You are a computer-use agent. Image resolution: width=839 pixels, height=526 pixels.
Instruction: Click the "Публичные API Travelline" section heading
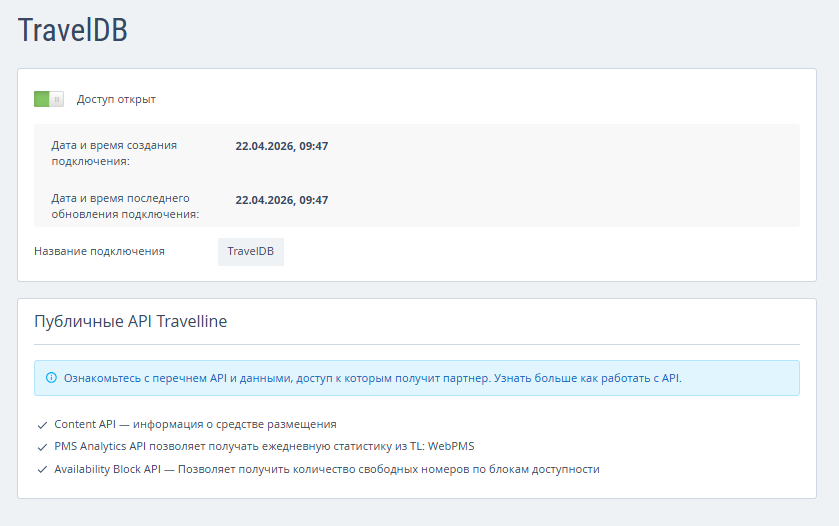tap(131, 321)
